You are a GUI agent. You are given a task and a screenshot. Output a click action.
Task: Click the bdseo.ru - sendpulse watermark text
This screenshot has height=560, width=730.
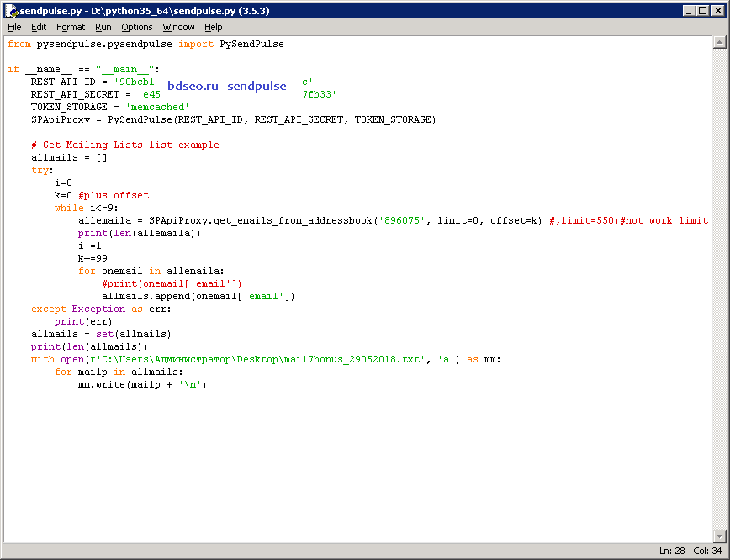tap(227, 86)
